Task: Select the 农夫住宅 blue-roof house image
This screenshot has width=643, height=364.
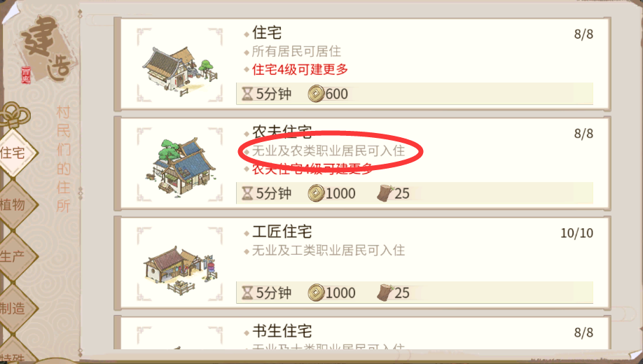Action: [180, 167]
